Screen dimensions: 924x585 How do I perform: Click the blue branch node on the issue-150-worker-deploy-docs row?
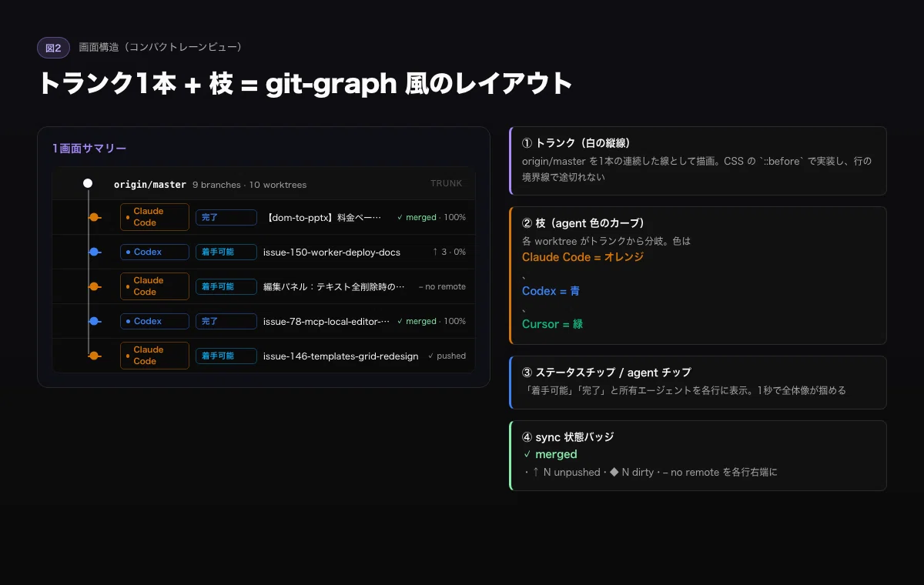coord(94,252)
